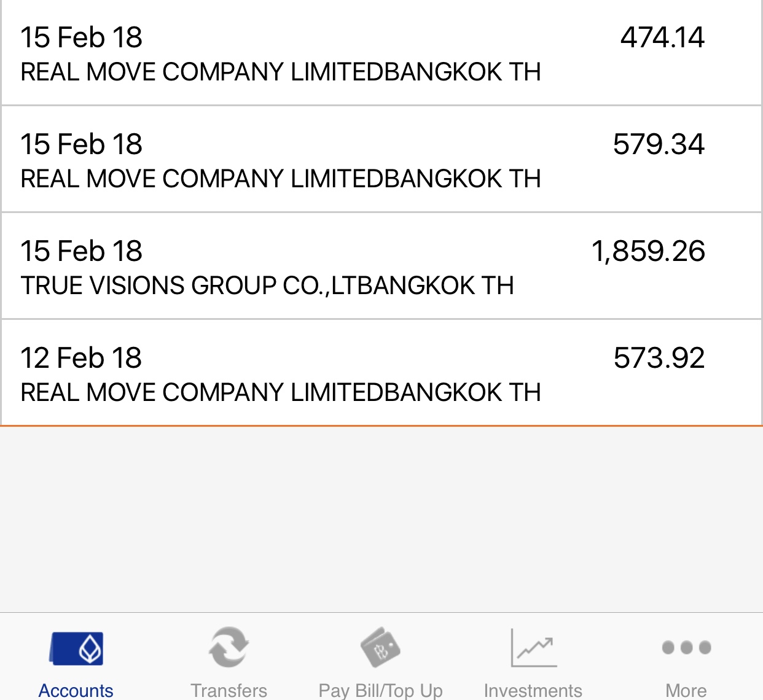
Task: Tap the 12 Feb 18 date text
Action: point(81,358)
